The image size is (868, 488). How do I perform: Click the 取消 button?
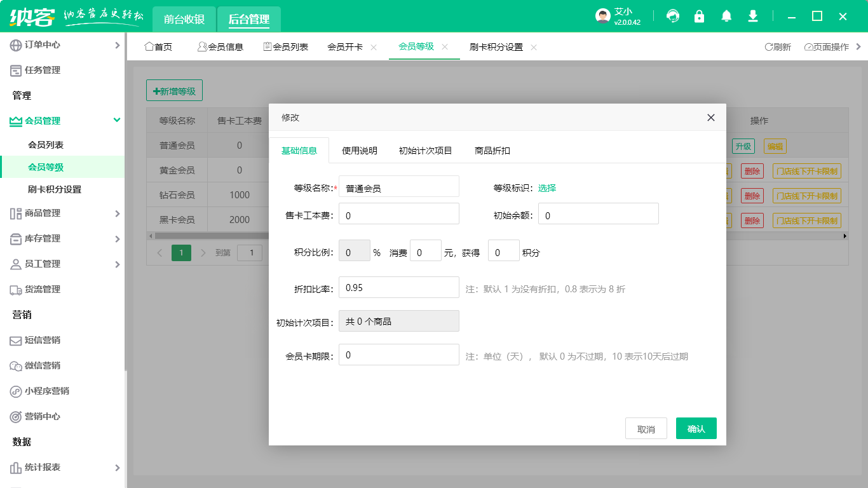coord(646,429)
